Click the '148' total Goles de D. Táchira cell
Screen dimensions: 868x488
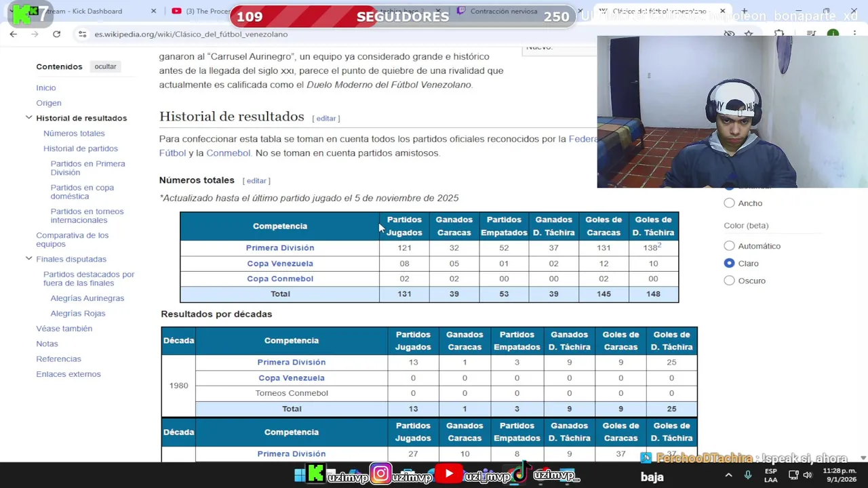(653, 294)
